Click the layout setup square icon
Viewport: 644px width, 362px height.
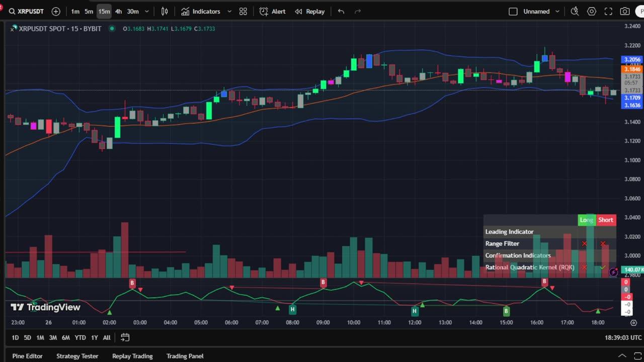click(x=513, y=11)
